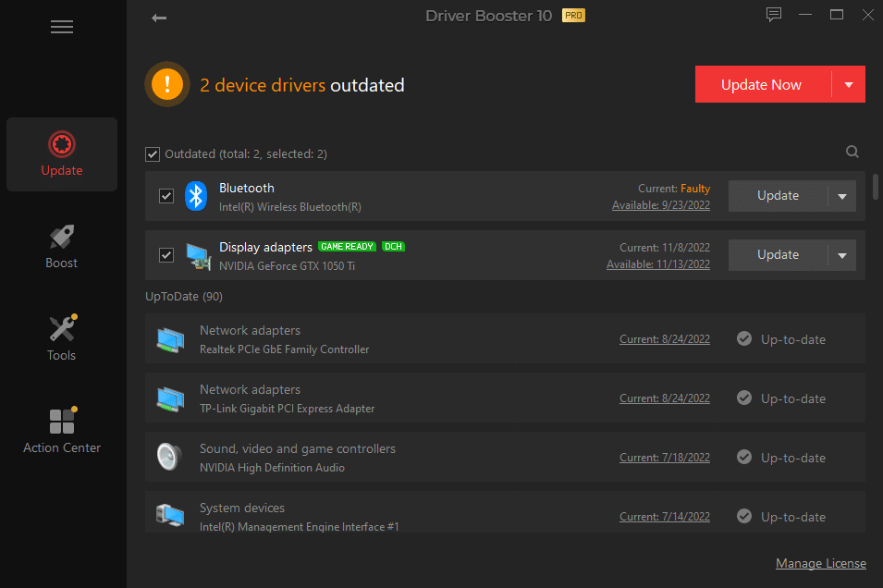The width and height of the screenshot is (883, 588).
Task: Click the Faulty status text for Bluetooth
Action: 695,189
